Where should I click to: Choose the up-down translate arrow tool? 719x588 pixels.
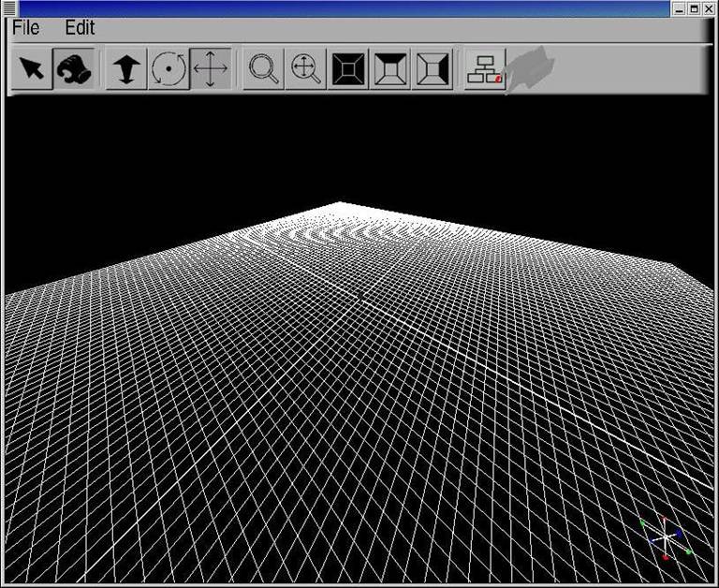126,68
